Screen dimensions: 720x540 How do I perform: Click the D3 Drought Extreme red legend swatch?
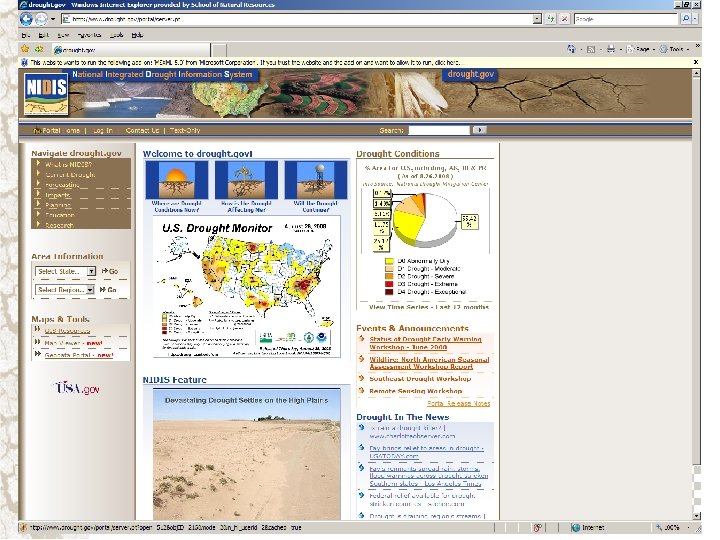point(389,284)
